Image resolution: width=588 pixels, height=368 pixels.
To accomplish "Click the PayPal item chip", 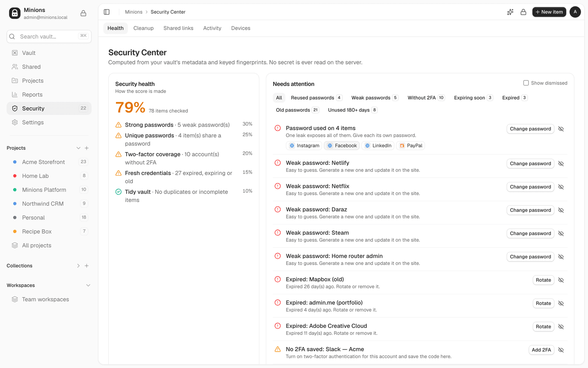I will (x=411, y=146).
